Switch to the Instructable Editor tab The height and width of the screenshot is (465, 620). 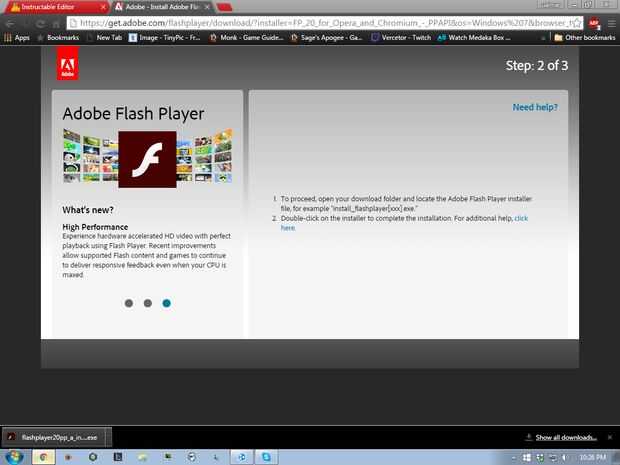(55, 7)
